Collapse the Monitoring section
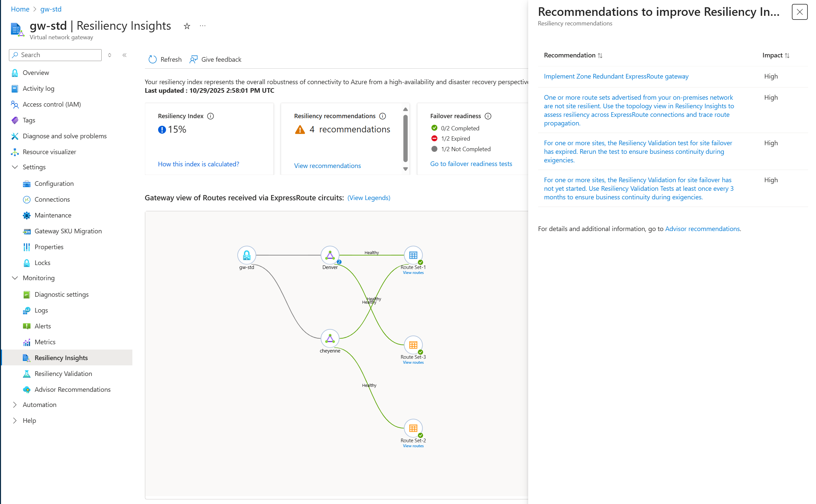 [15, 278]
